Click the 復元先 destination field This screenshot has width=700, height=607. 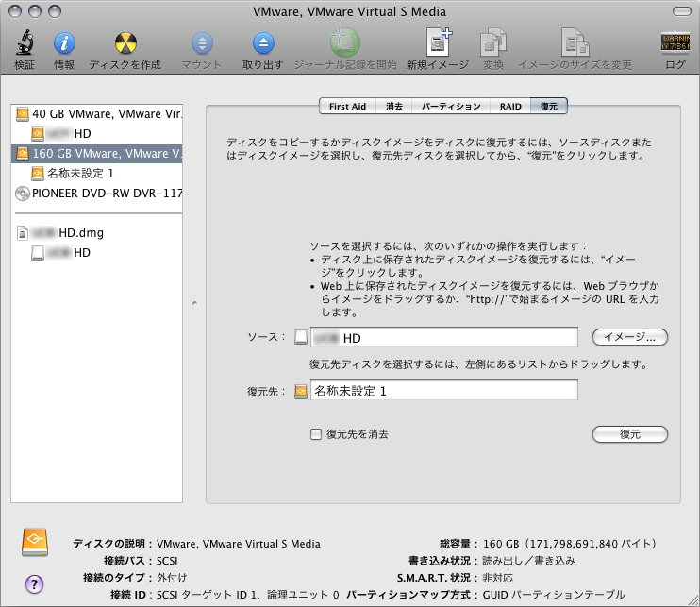click(x=443, y=390)
